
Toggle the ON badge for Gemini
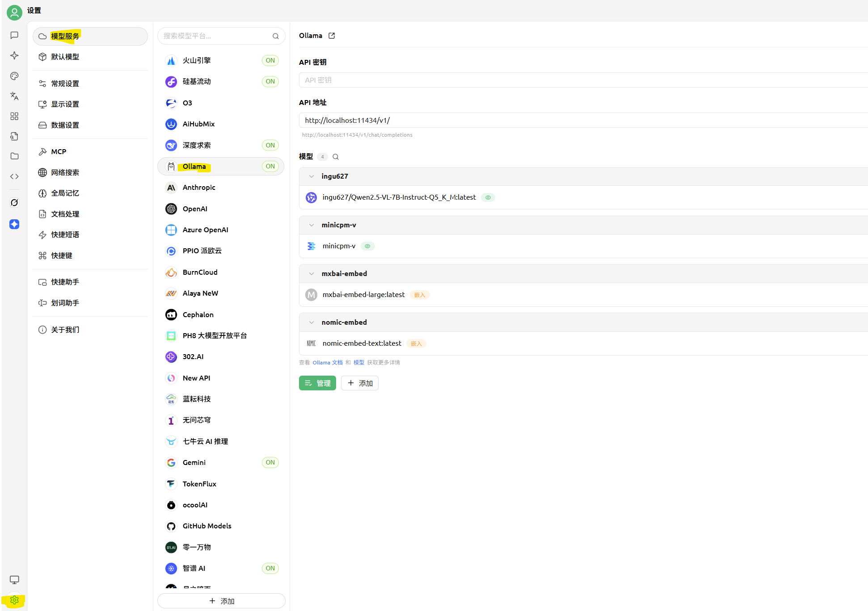pyautogui.click(x=270, y=462)
